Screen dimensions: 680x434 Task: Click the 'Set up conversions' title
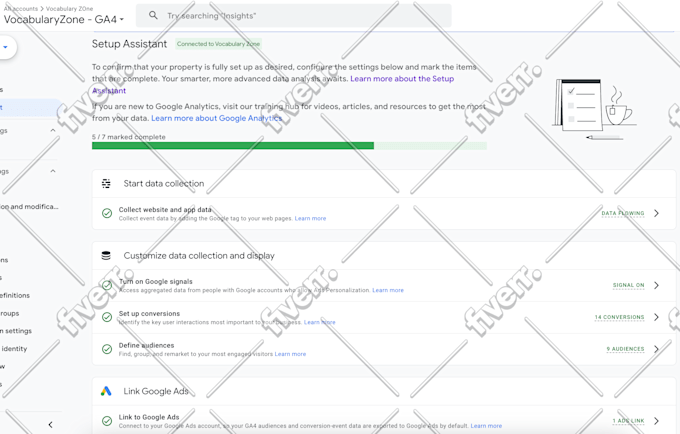(x=149, y=313)
